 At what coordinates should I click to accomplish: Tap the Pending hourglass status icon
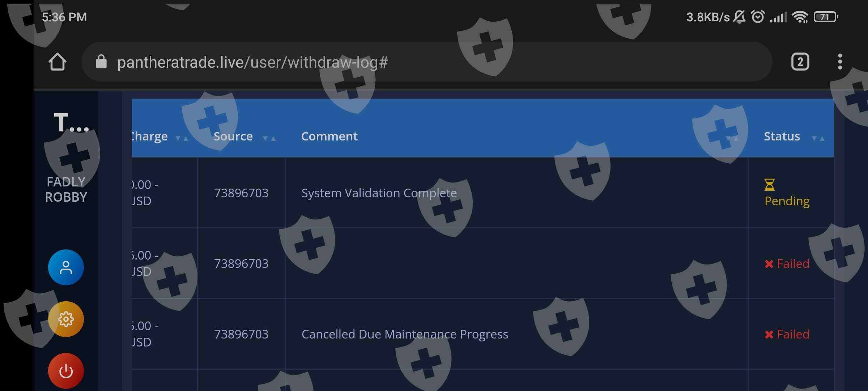point(769,185)
